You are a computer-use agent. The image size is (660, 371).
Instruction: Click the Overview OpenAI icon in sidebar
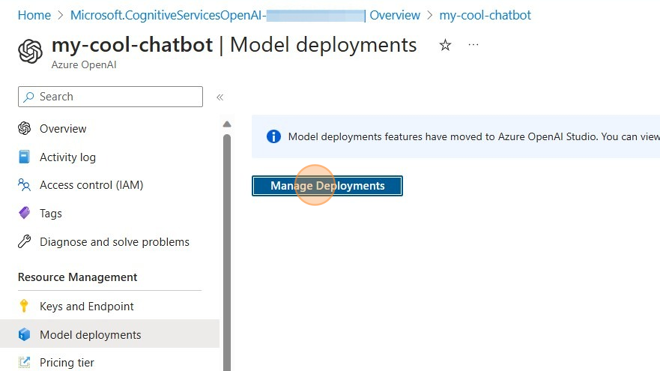tap(24, 128)
